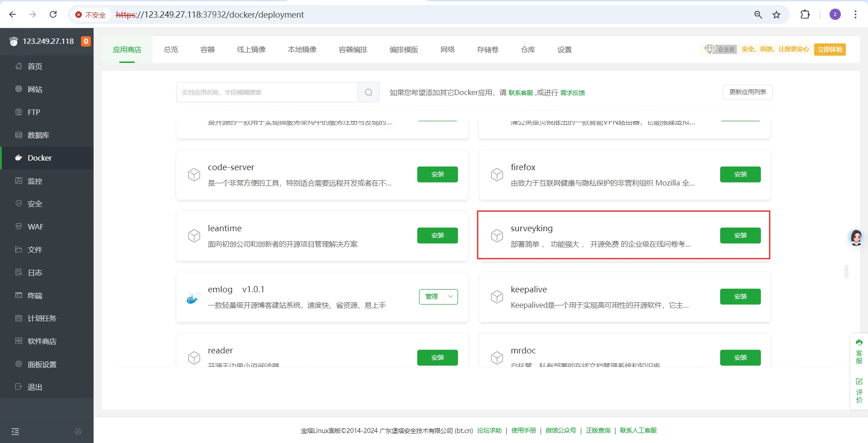Screen dimensions: 868x443
Task: Switch to the 总览 tab
Action: (171, 50)
